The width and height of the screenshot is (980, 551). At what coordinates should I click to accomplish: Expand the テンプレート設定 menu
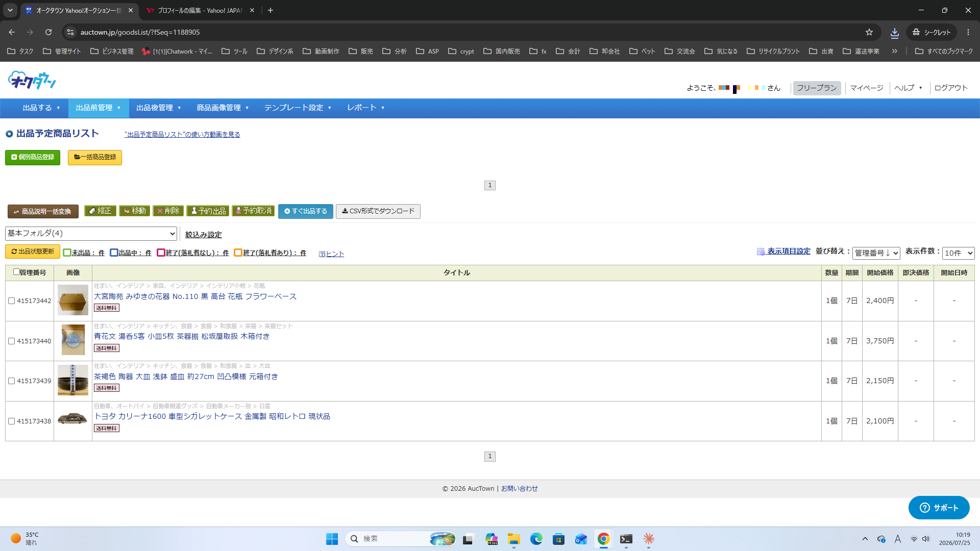[x=298, y=108]
